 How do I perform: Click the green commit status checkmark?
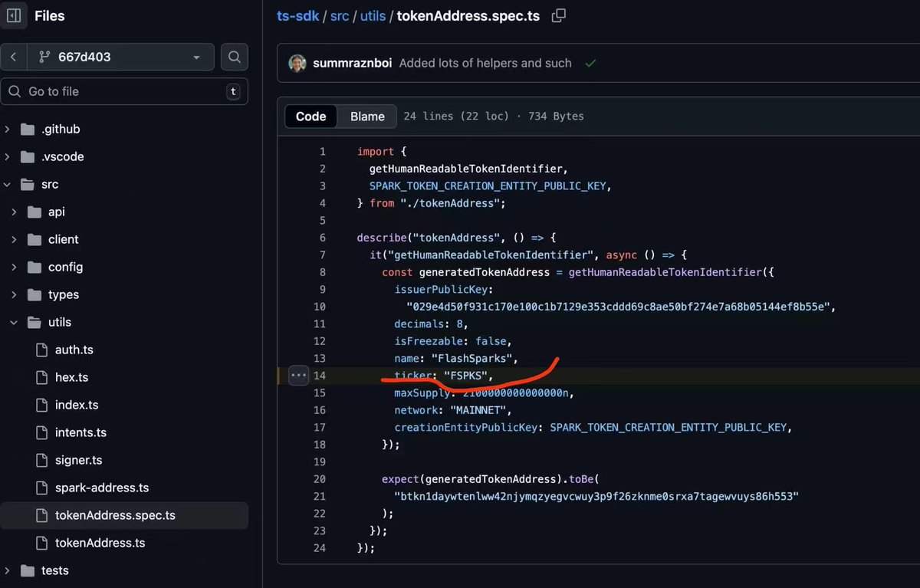590,64
